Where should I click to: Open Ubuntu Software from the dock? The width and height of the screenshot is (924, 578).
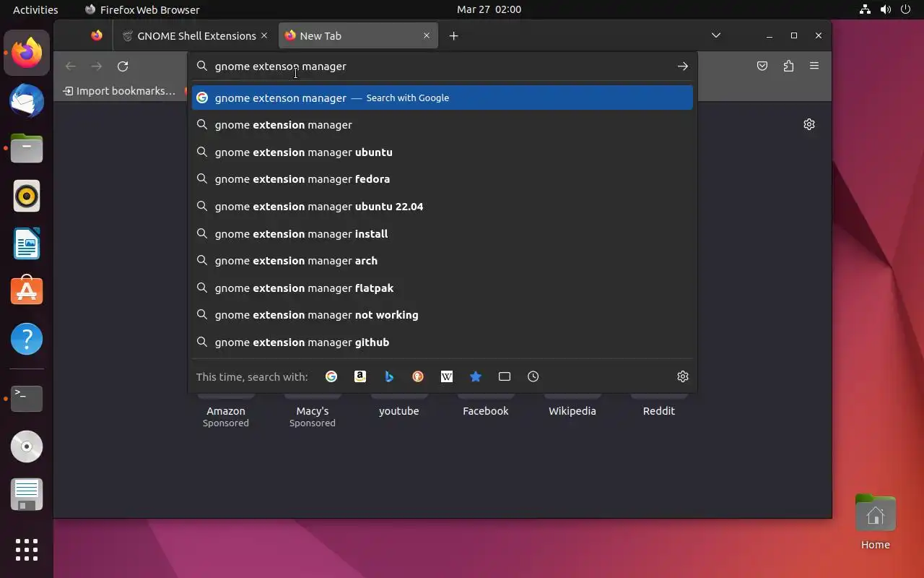(x=27, y=291)
